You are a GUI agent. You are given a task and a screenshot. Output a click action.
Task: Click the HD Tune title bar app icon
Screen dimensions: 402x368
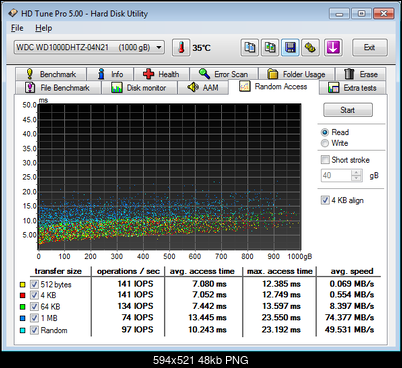[x=13, y=13]
